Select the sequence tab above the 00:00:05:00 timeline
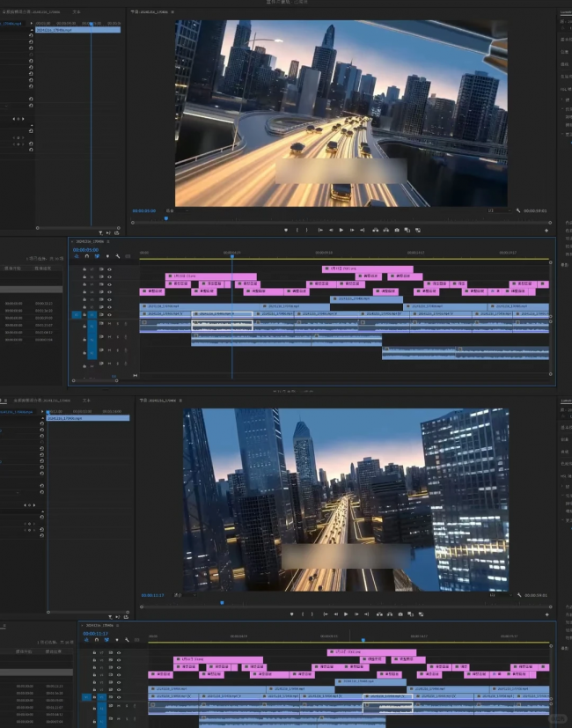Image resolution: width=572 pixels, height=728 pixels. [89, 240]
